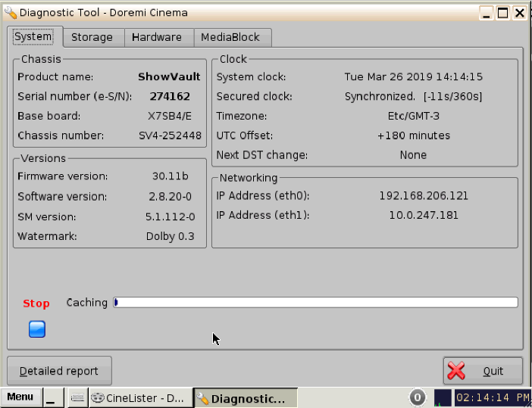532x408 pixels.
Task: Click the round 0 indicator in tray
Action: coord(417,397)
